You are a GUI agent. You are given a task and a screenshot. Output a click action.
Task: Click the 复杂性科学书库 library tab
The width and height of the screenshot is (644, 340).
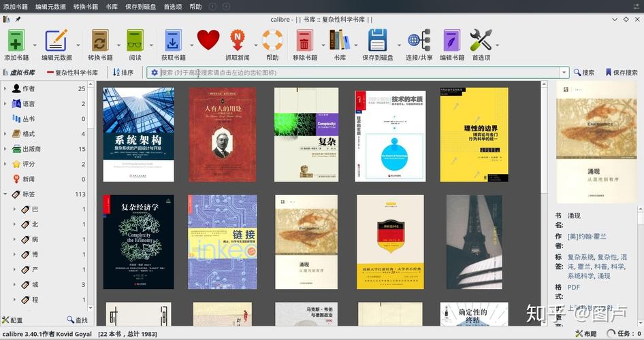coord(72,73)
